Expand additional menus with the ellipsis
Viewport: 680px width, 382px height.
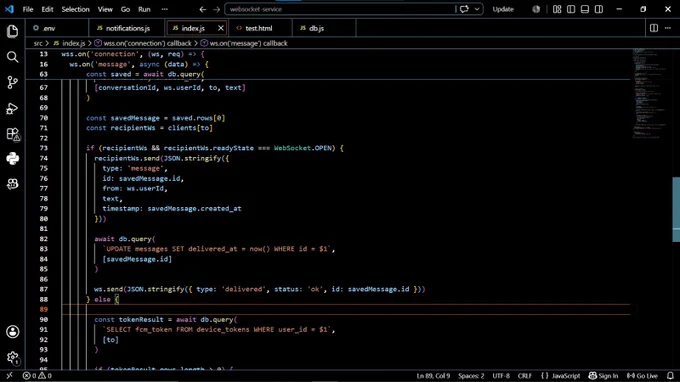coord(164,9)
